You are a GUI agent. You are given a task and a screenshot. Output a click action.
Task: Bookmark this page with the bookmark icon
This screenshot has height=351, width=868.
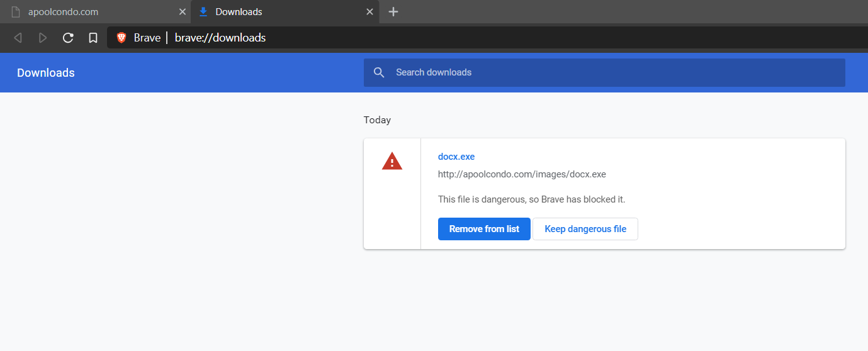(93, 38)
